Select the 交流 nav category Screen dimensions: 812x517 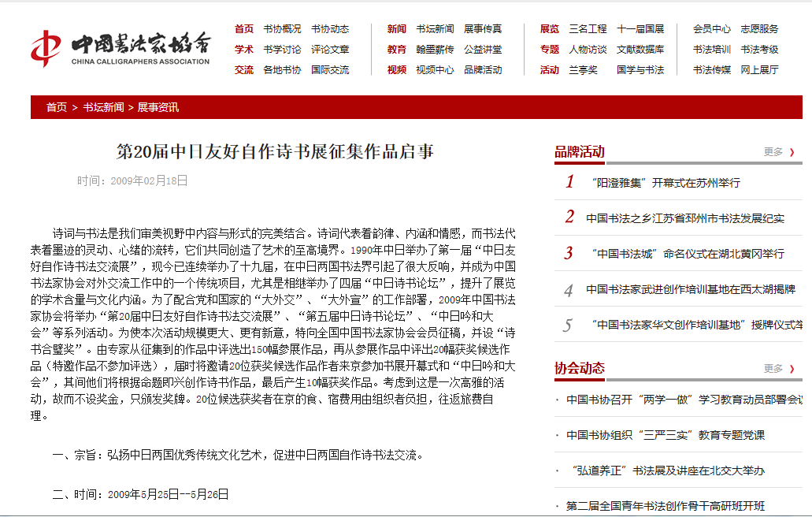(x=244, y=70)
